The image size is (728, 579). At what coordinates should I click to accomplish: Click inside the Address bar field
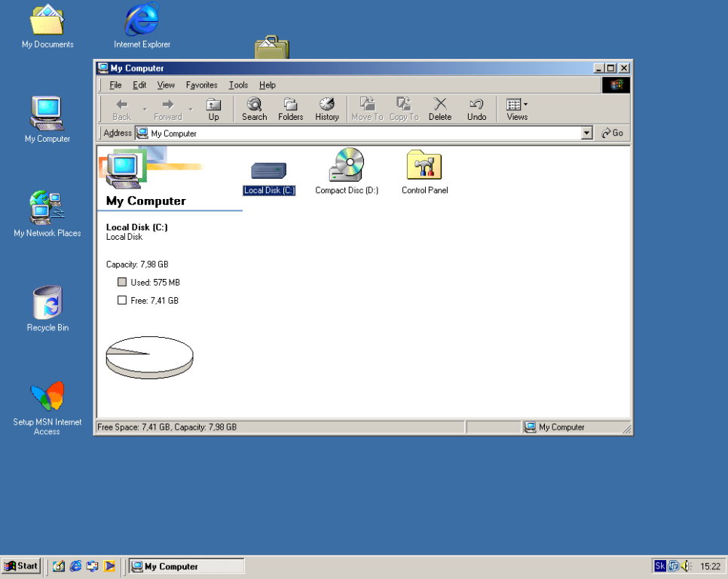[362, 133]
